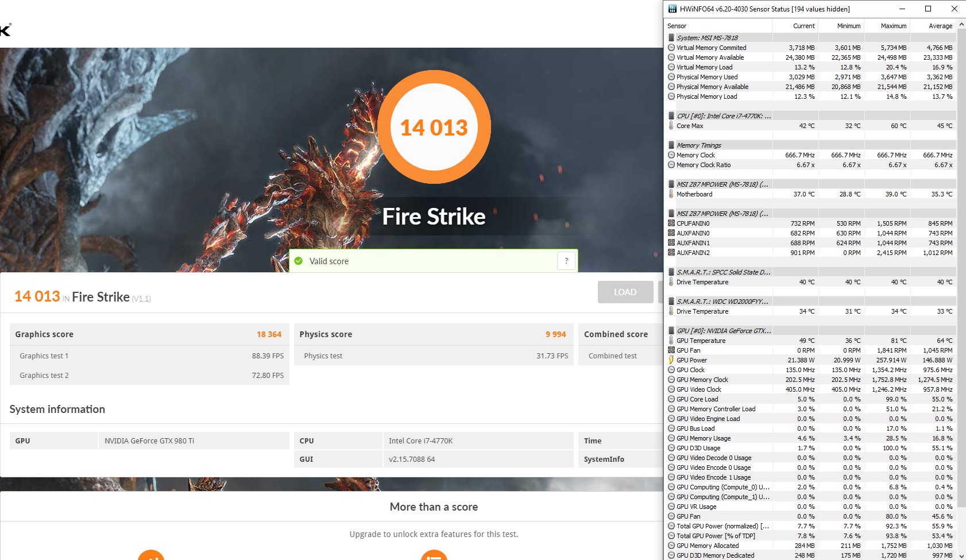Select the AUXFANIN1 row
The height and width of the screenshot is (560, 966).
click(x=810, y=243)
